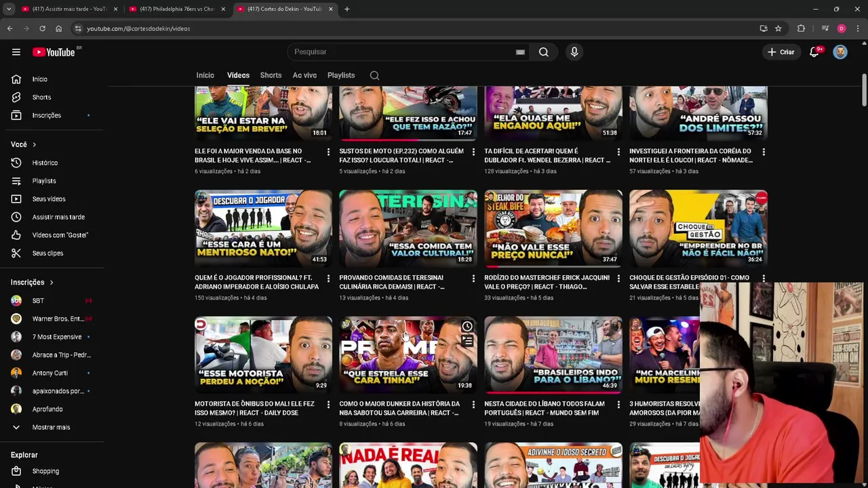Open title "MOTORISTA DE ÔNIBUS DO MAL"
This screenshot has width=868, height=488.
[254, 408]
